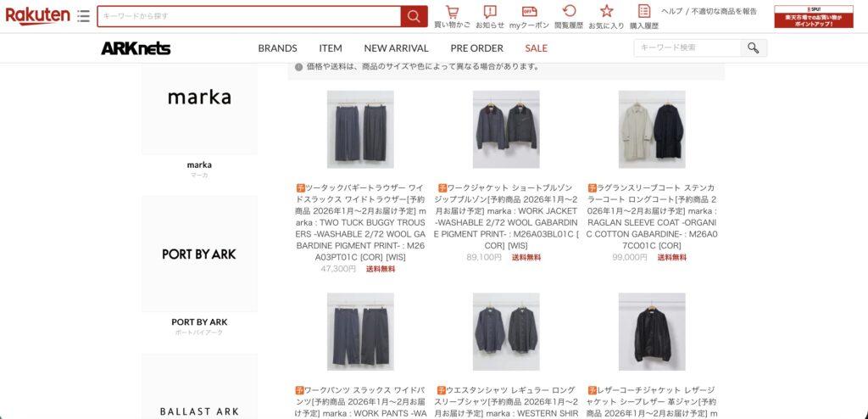
Task: Click the ARKnets shop search magnifier icon
Action: 754,47
